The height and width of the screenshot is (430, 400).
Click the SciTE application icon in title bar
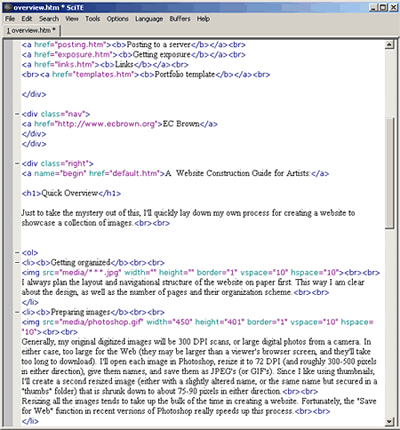point(8,7)
